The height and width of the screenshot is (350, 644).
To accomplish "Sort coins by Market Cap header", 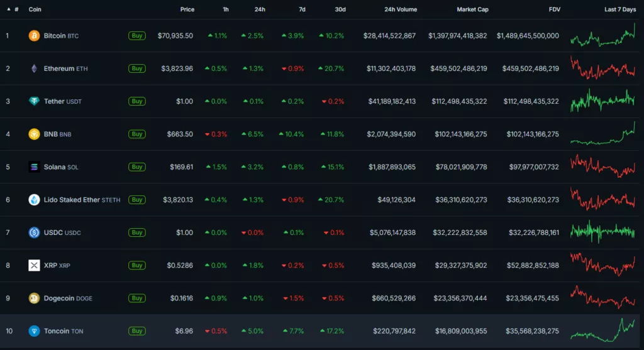I will click(x=472, y=9).
